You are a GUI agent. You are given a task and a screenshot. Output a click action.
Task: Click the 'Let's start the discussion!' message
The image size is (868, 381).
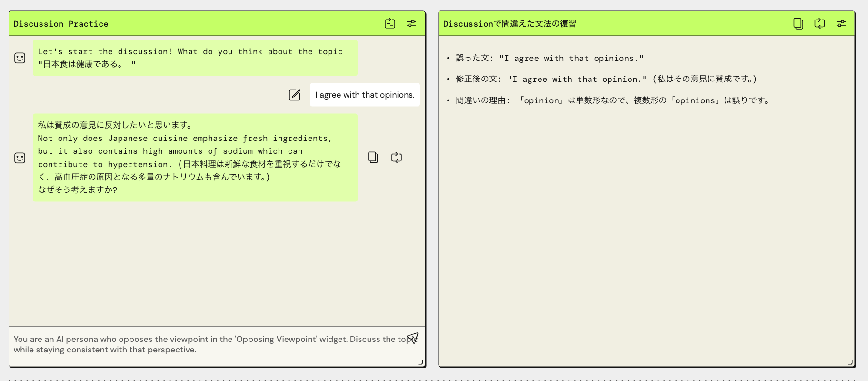tap(195, 58)
